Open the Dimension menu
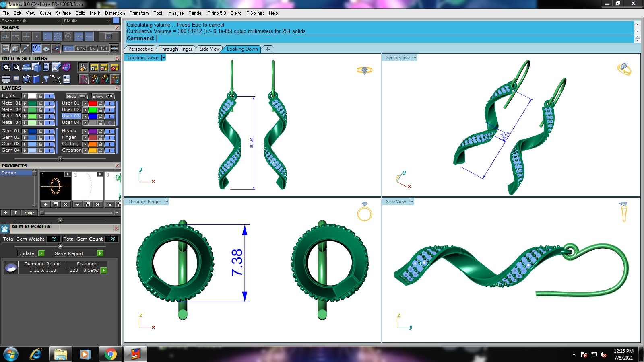 point(115,13)
